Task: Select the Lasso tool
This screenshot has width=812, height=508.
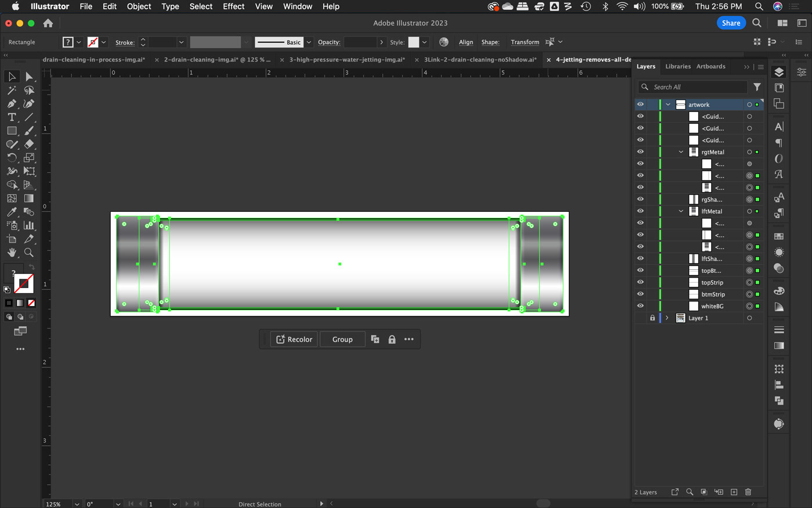Action: pyautogui.click(x=29, y=91)
